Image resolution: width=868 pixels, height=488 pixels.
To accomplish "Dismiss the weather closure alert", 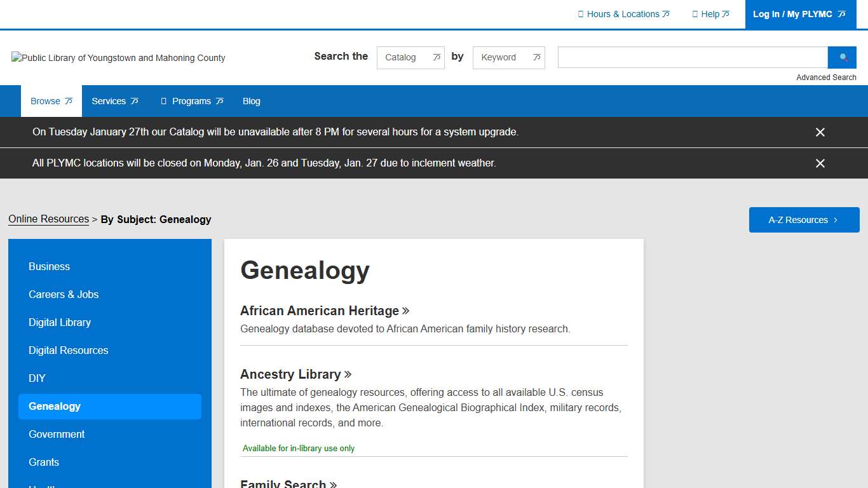I will click(x=820, y=163).
